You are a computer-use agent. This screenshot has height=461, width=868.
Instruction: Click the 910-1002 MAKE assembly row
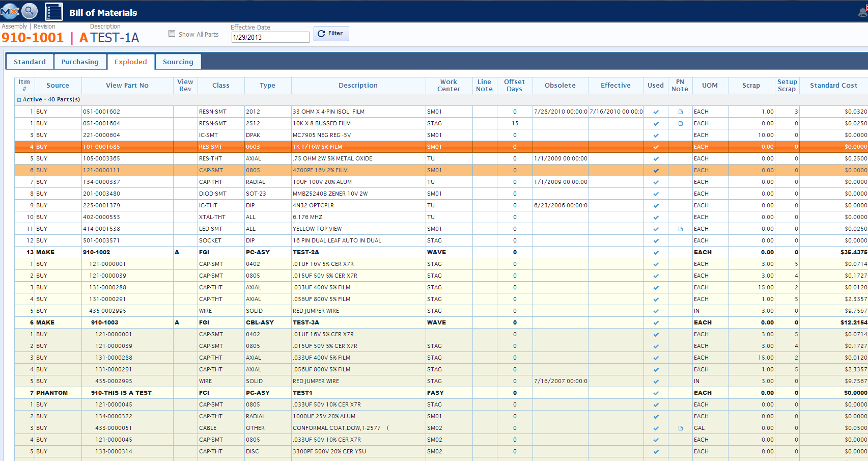[x=441, y=252]
